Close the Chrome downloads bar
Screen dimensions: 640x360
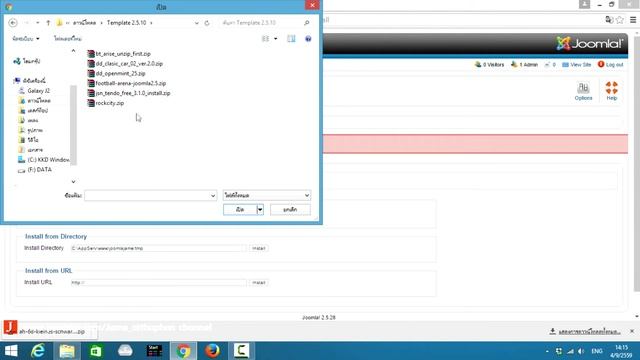[x=632, y=331]
